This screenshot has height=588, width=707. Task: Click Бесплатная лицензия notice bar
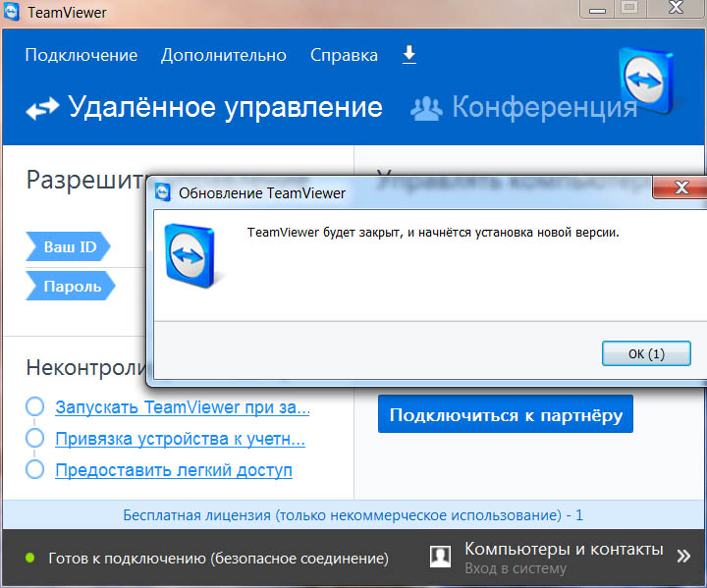353,515
